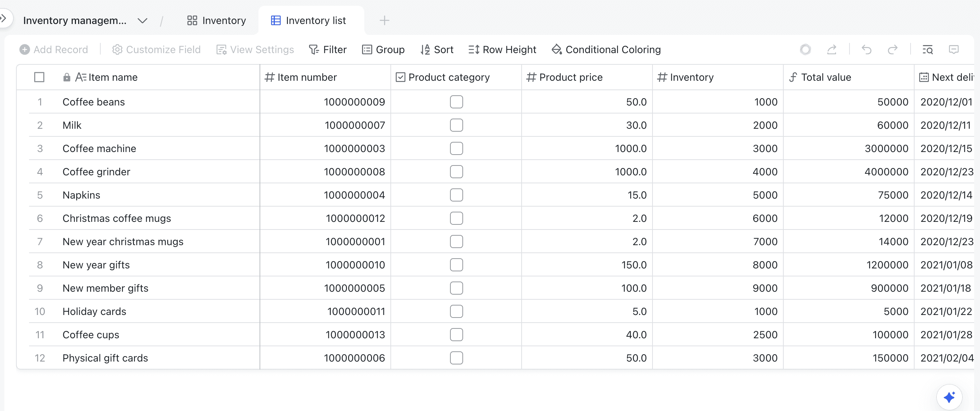980x411 pixels.
Task: Select the Inventory list tab
Action: tap(309, 20)
